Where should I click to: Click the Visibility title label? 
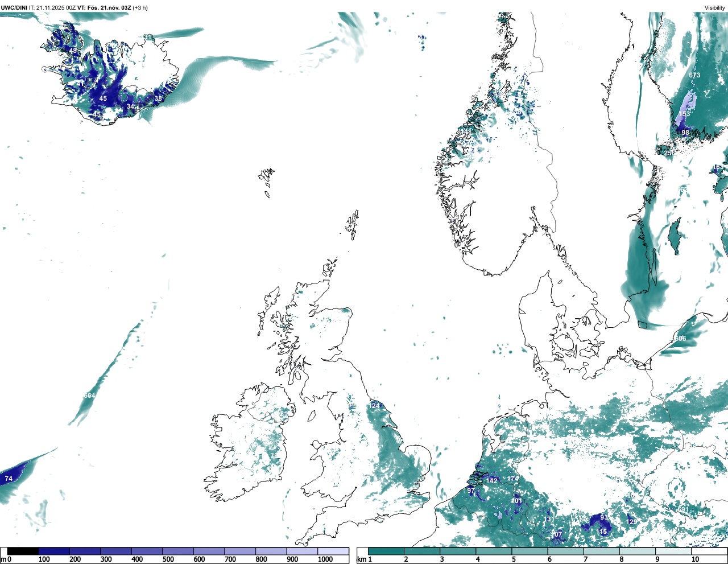[715, 7]
